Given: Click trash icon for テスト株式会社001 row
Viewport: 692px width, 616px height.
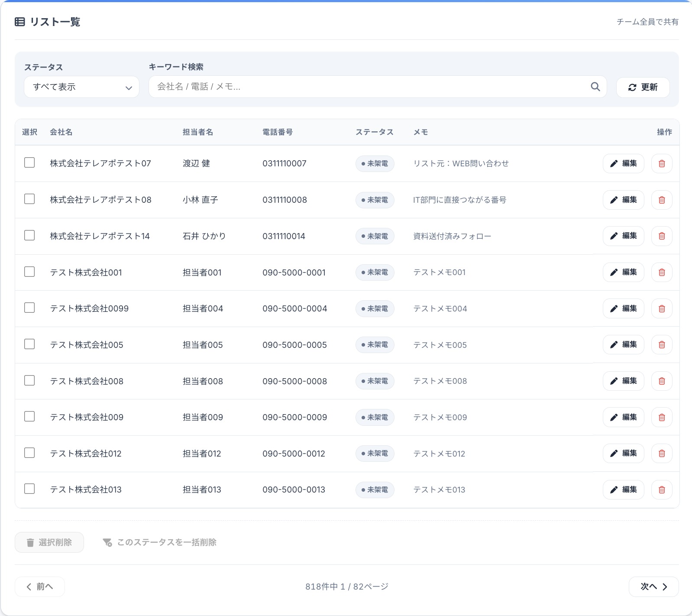Looking at the screenshot, I should pyautogui.click(x=662, y=272).
